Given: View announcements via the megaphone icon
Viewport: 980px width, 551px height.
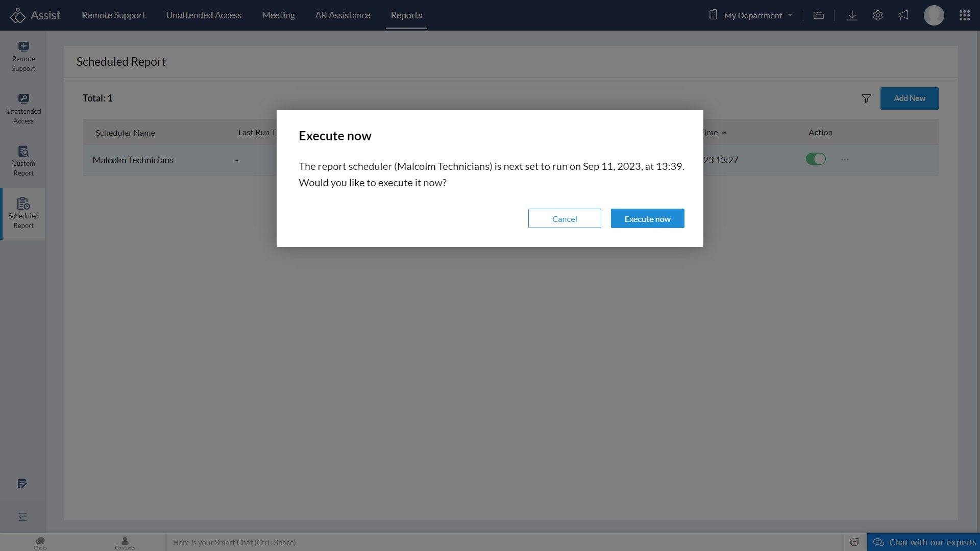Looking at the screenshot, I should 903,15.
